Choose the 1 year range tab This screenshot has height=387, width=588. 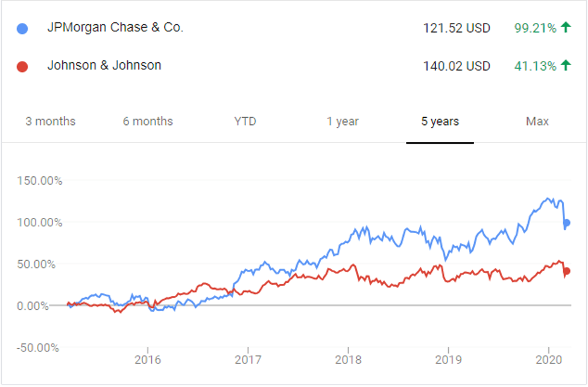(343, 121)
